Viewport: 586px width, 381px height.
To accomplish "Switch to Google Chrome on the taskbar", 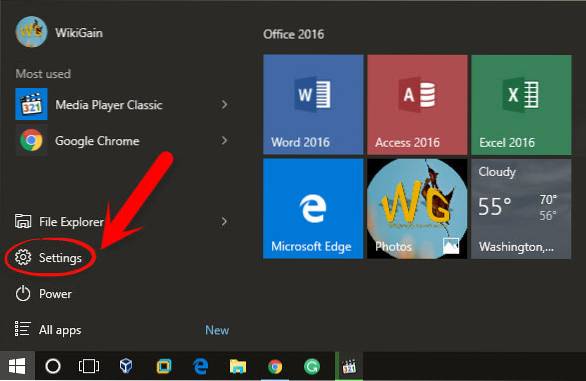I will coord(275,366).
